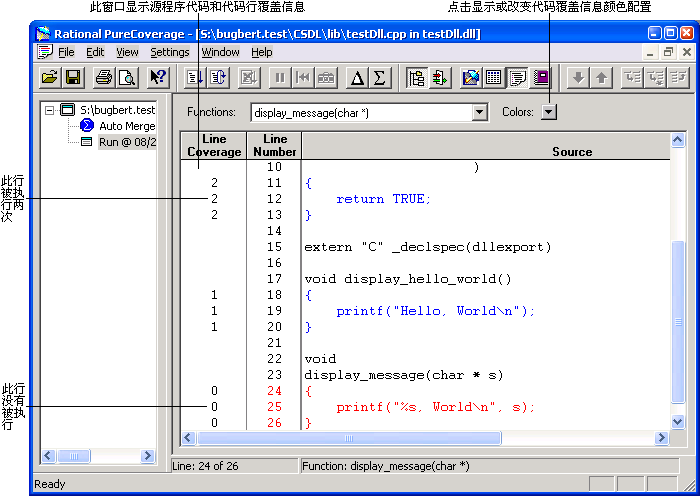
Task: Open the View menu
Action: tap(127, 52)
